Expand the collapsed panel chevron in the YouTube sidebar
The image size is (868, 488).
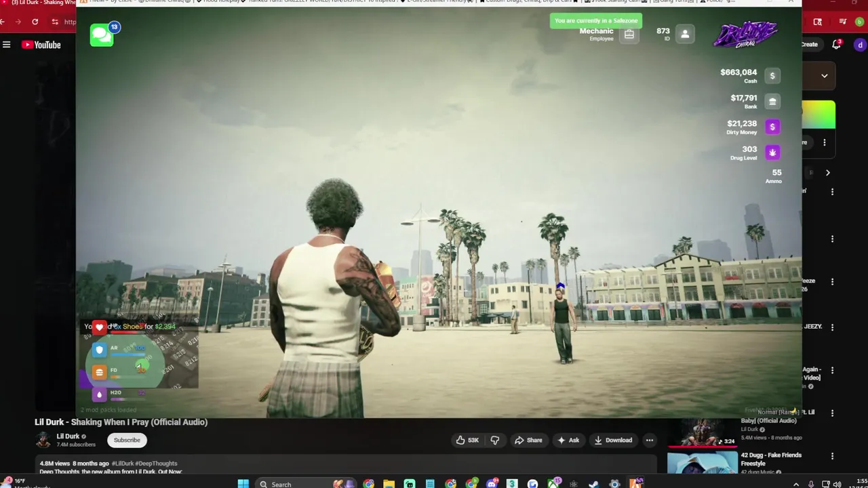(824, 76)
